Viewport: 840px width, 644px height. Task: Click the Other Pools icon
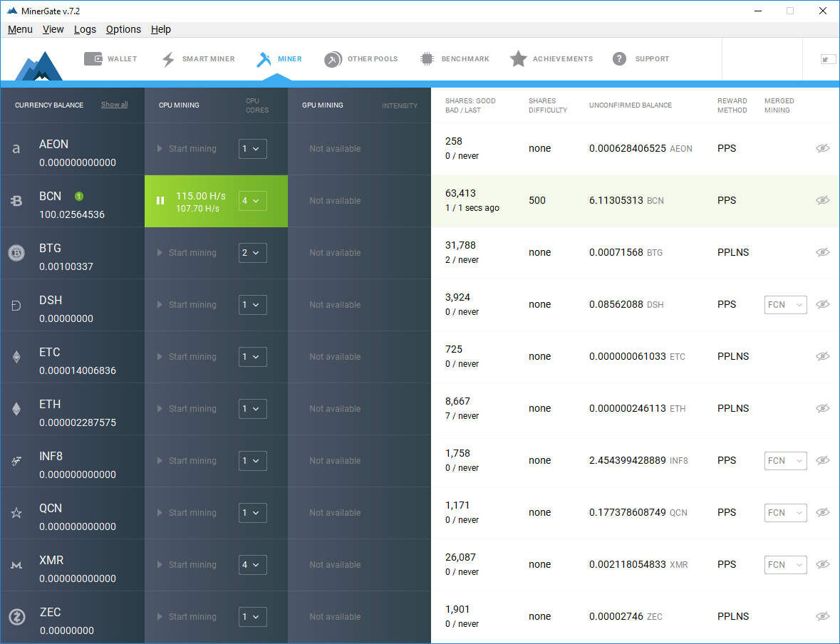(x=333, y=59)
